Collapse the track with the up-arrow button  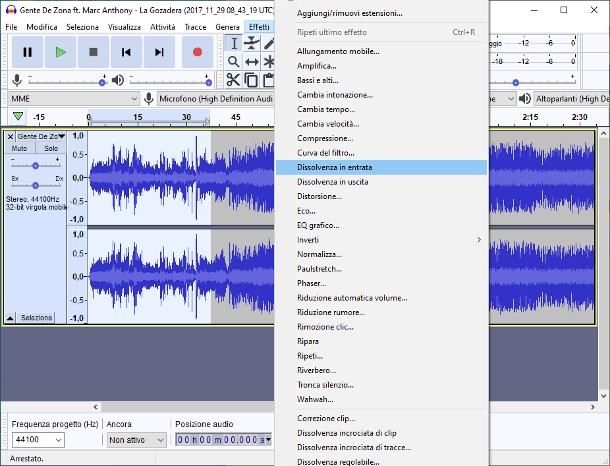10,318
